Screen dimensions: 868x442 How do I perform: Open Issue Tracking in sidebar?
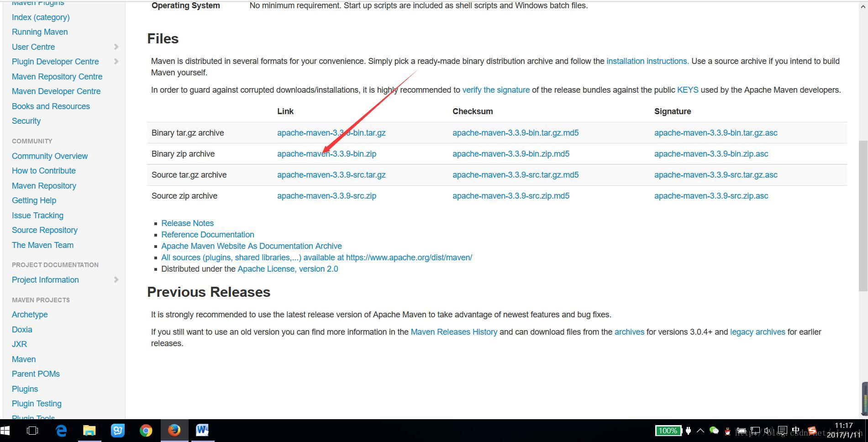(37, 216)
